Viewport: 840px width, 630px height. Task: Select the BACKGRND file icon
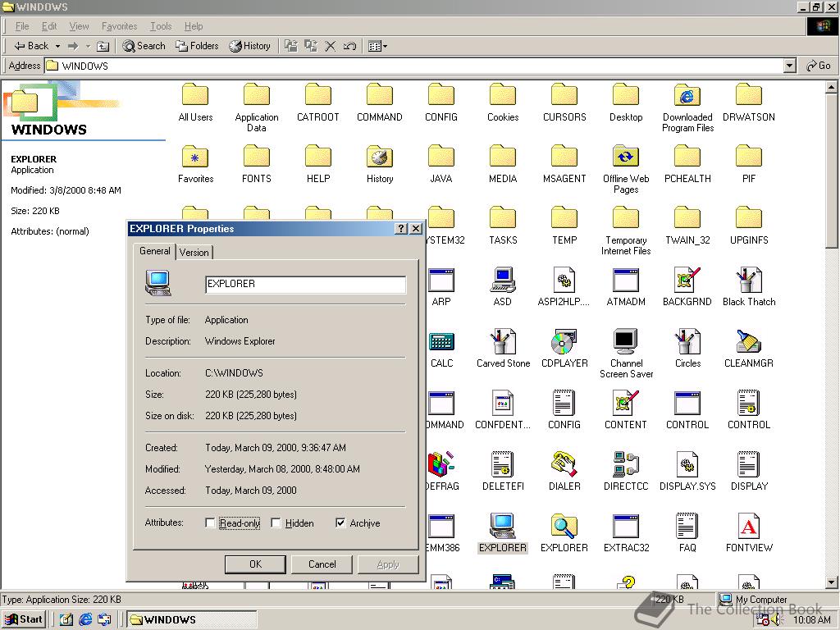[x=687, y=280]
